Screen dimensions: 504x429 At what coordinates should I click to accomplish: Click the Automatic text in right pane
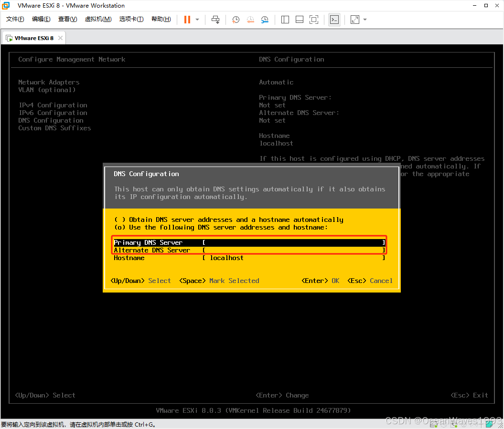pyautogui.click(x=277, y=82)
